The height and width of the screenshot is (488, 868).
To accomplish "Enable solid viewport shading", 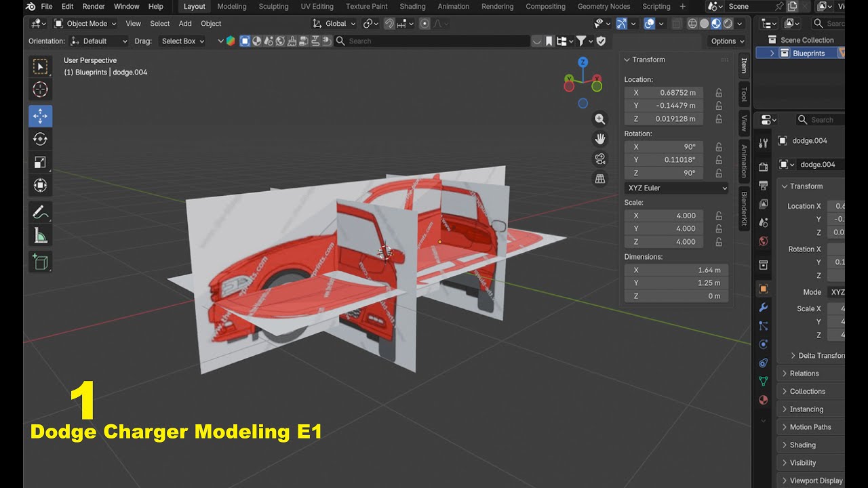I will 704,24.
